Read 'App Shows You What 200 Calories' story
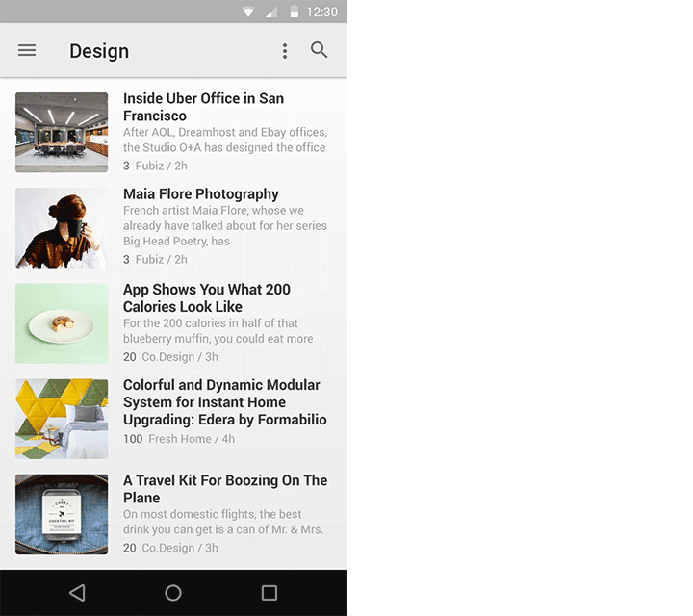Screen dimensions: 693x616 (x=206, y=297)
